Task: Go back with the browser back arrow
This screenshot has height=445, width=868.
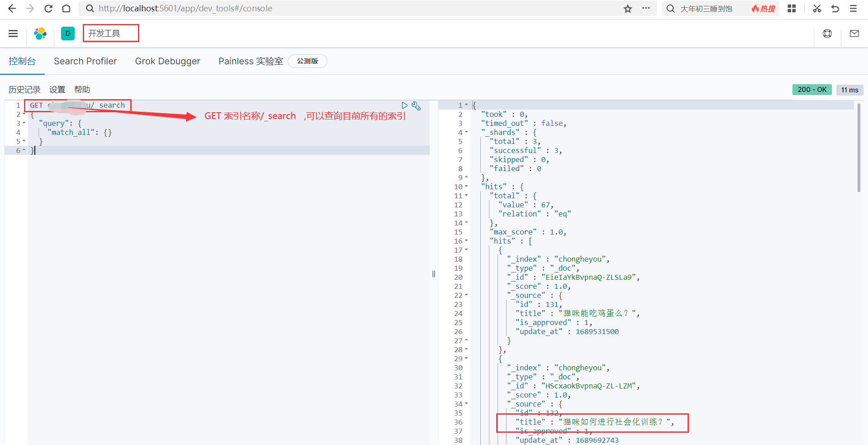Action: 12,9
